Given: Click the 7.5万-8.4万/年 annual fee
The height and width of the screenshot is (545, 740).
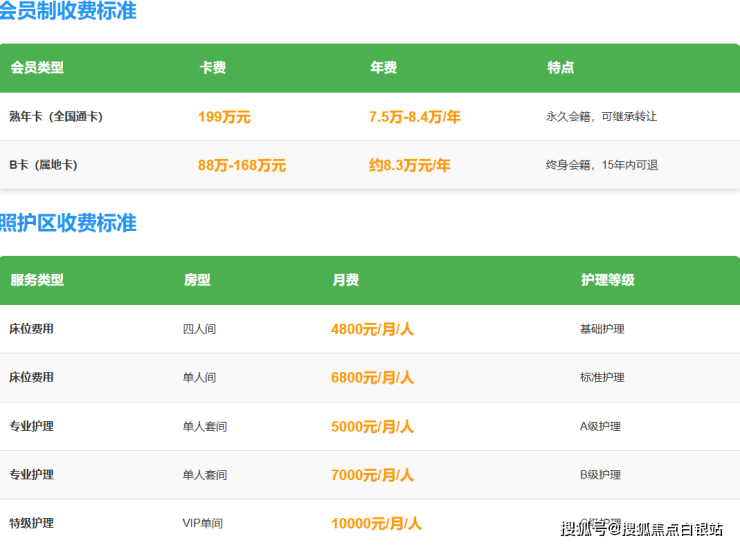Looking at the screenshot, I should point(414,117).
